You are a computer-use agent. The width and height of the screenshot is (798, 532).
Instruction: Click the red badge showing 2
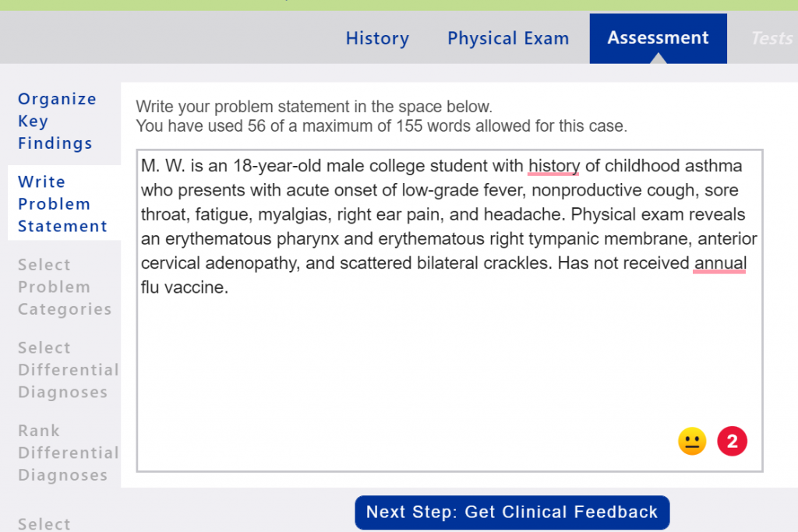click(x=732, y=442)
